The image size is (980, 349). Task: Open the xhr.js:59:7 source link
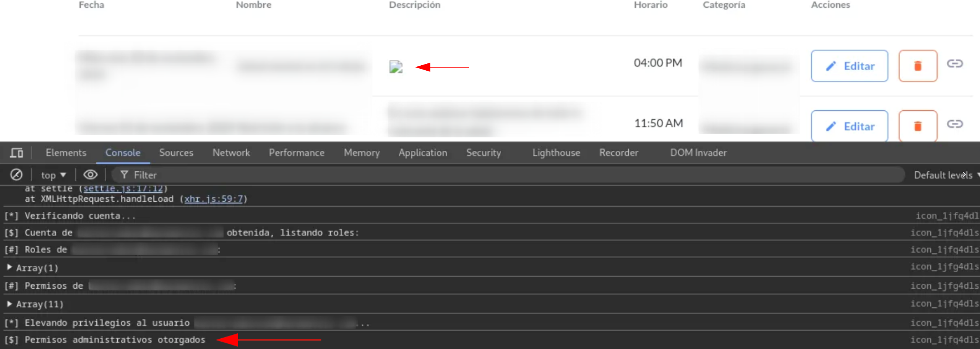point(213,199)
